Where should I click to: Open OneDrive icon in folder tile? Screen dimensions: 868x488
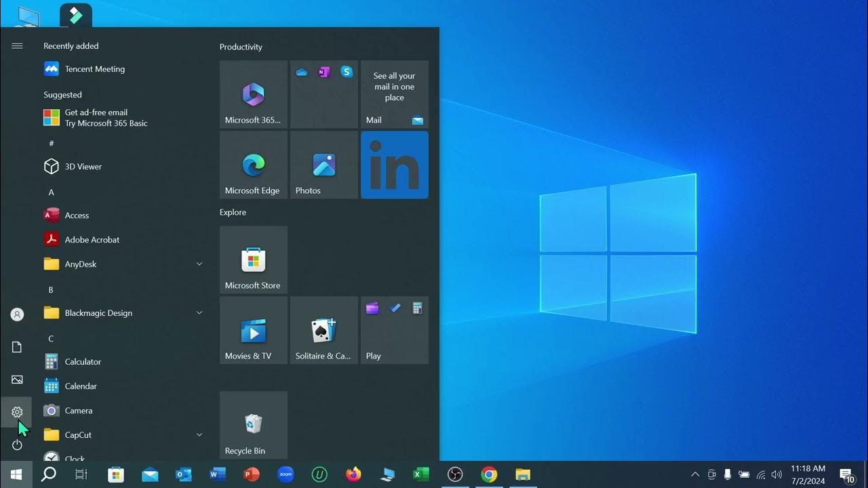click(302, 72)
